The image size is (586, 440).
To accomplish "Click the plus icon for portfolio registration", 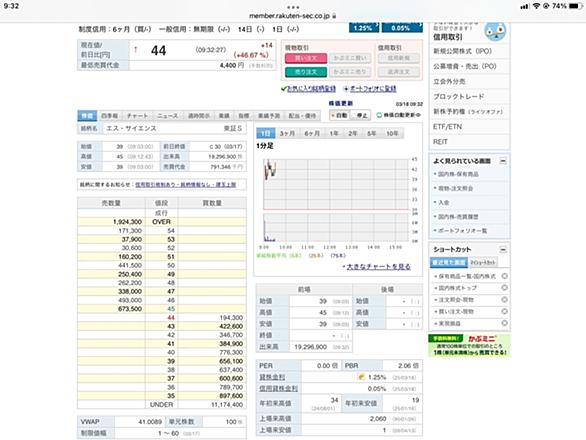I will (x=346, y=89).
